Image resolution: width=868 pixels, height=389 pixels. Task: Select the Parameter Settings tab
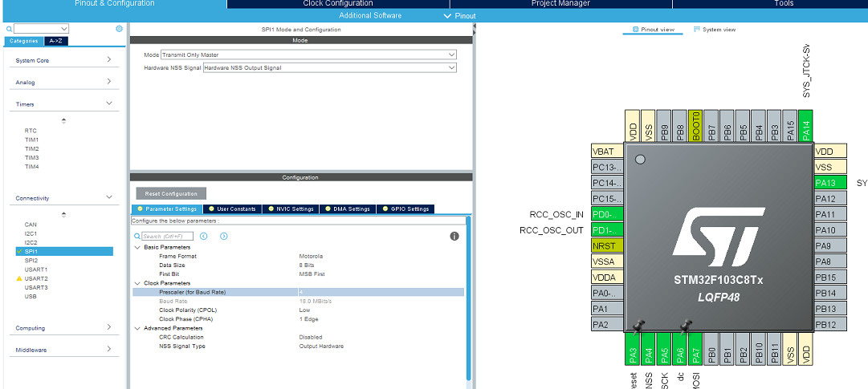pyautogui.click(x=167, y=209)
